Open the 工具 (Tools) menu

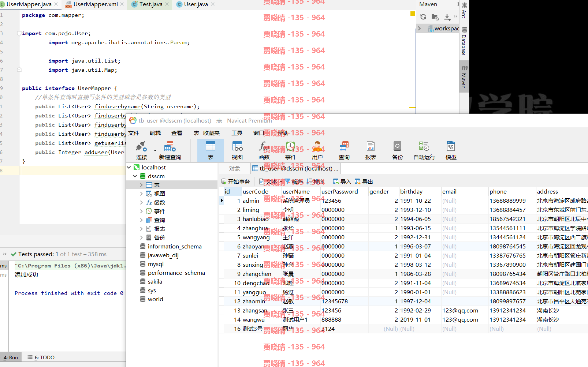point(237,133)
